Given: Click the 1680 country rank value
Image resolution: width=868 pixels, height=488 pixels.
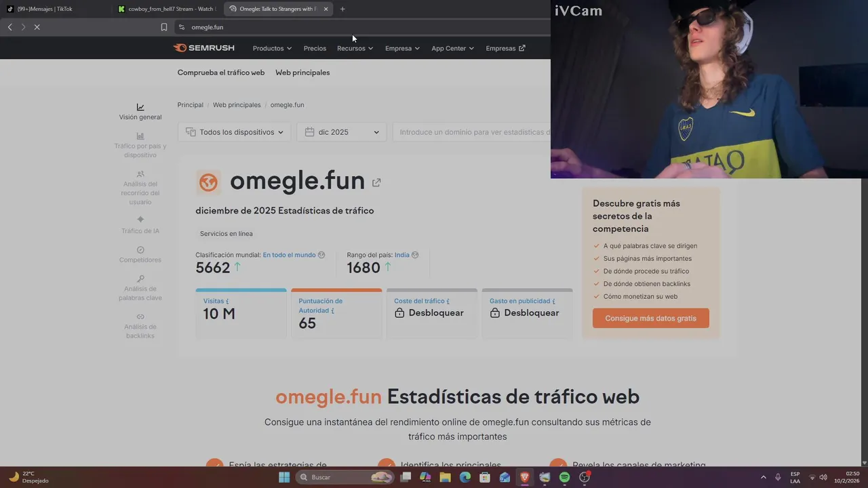Looking at the screenshot, I should coord(363,268).
